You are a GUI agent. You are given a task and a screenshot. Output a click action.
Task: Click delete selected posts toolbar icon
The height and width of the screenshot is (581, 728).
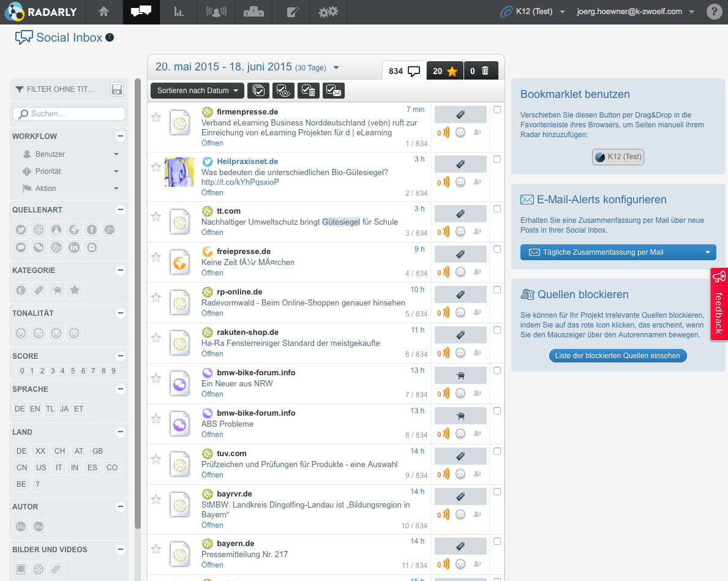tap(309, 91)
